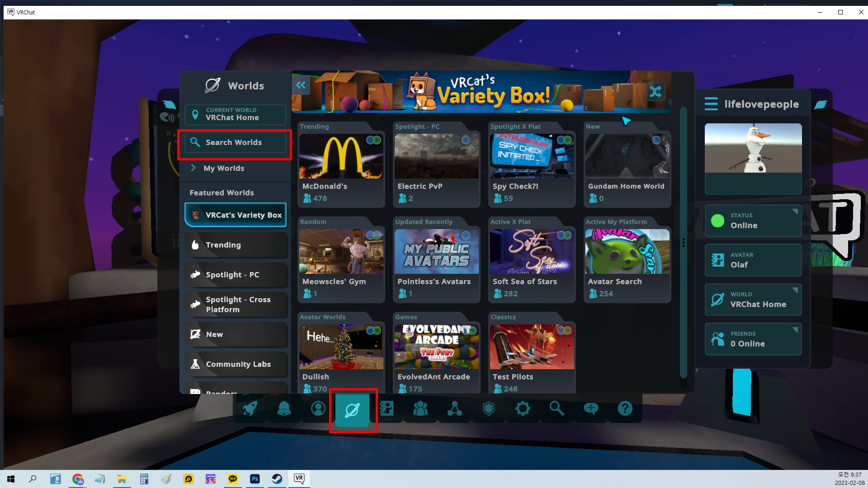Click the Current World VRChat Home button
The height and width of the screenshot is (488, 868).
click(236, 114)
